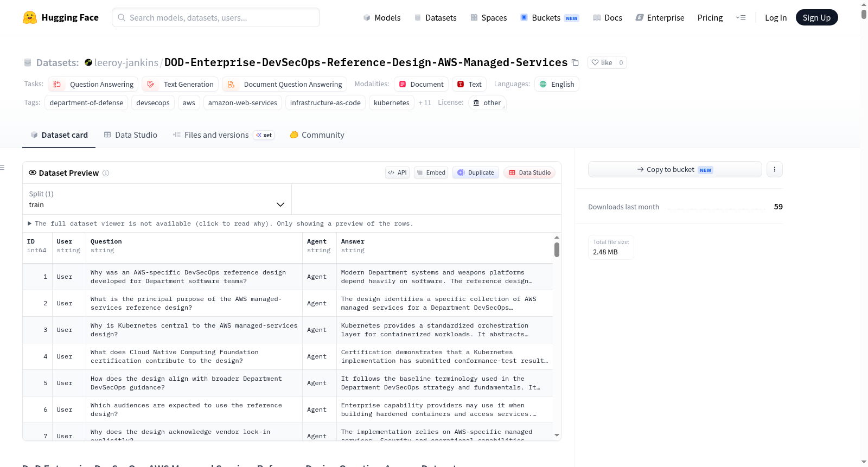
Task: Open the API button
Action: click(397, 172)
